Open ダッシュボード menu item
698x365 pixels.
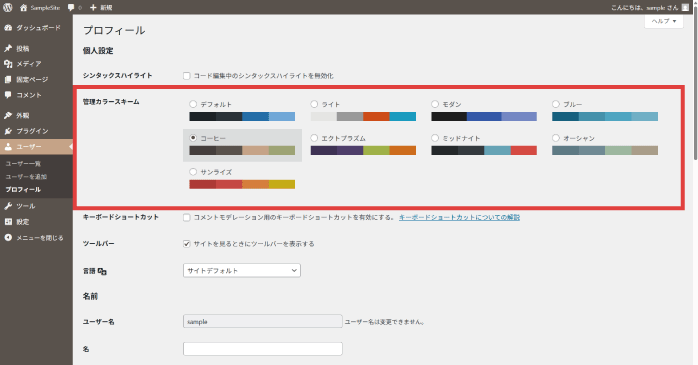pos(37,28)
